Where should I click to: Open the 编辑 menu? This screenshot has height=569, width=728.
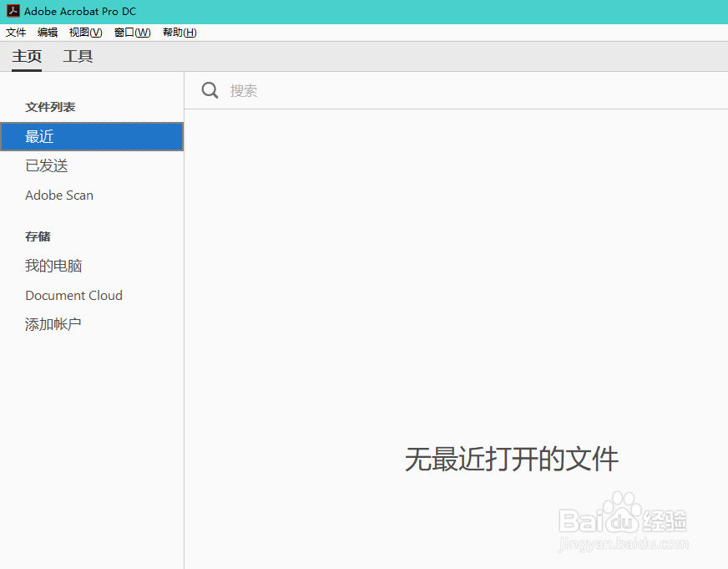pyautogui.click(x=48, y=33)
